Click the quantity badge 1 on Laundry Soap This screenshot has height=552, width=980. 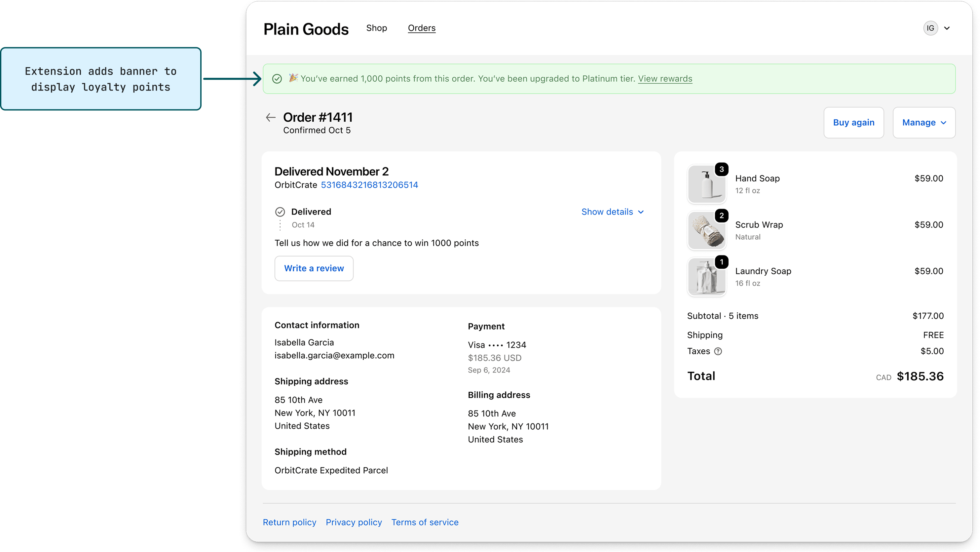[722, 262]
